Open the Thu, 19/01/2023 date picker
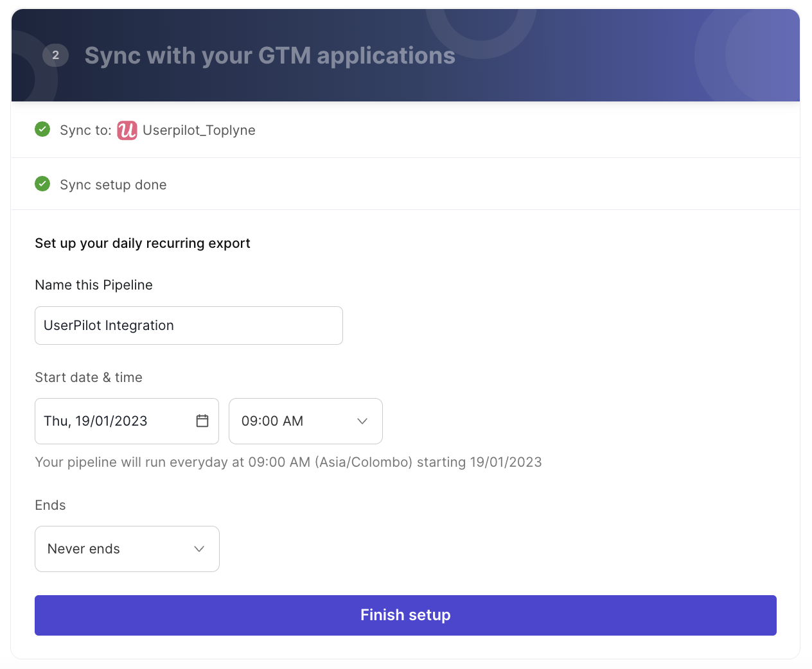 127,421
